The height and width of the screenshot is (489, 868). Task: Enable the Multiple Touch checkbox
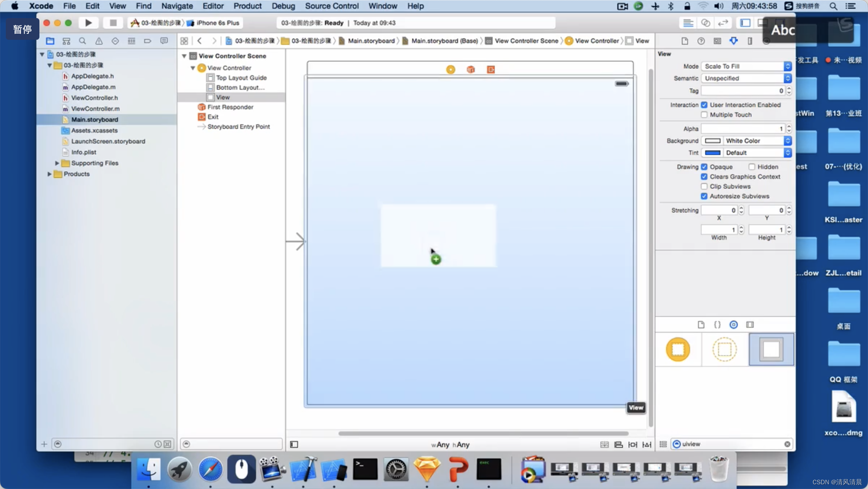coord(704,115)
